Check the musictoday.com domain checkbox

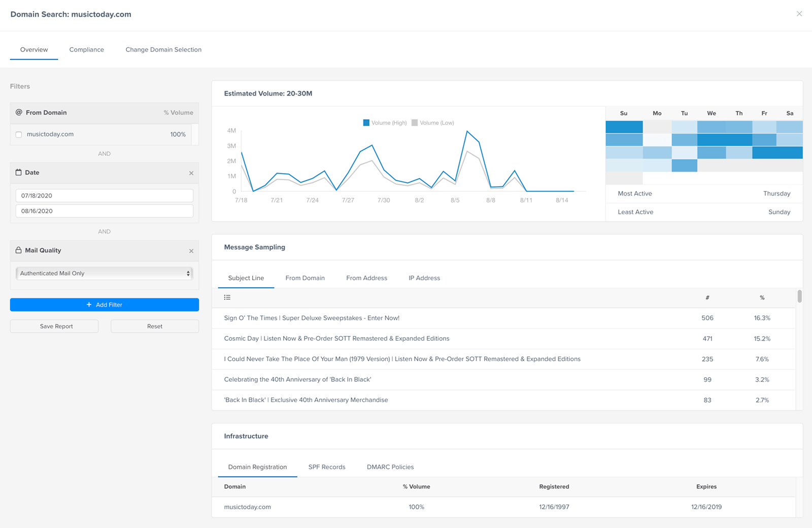point(18,134)
